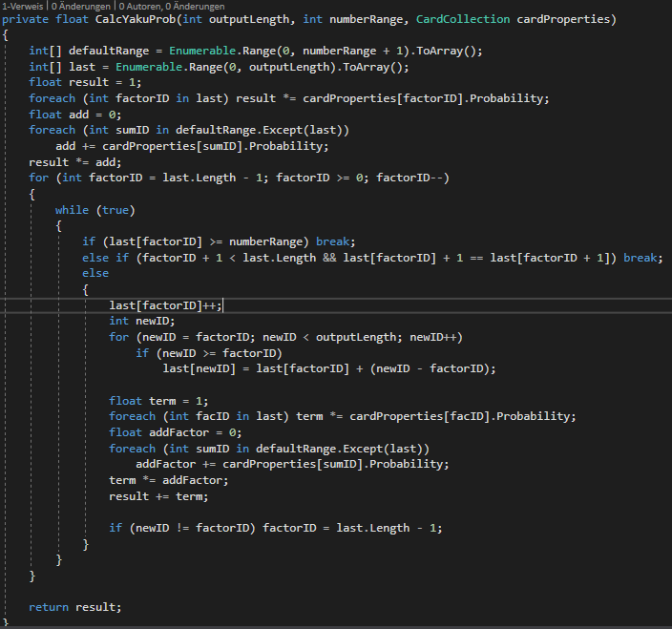Click 'last[newID] = last[factorID] +' assignment
The width and height of the screenshot is (672, 629).
click(x=329, y=369)
